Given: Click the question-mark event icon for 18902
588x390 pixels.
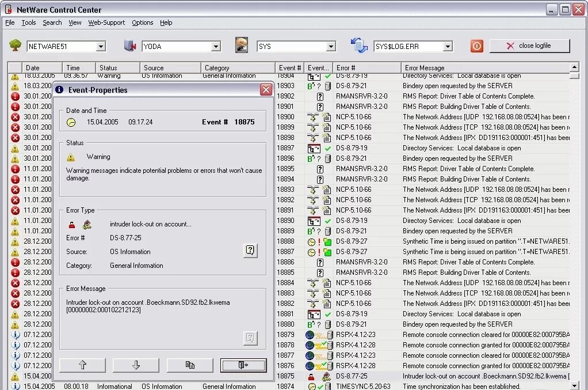Looking at the screenshot, I should pyautogui.click(x=320, y=96).
